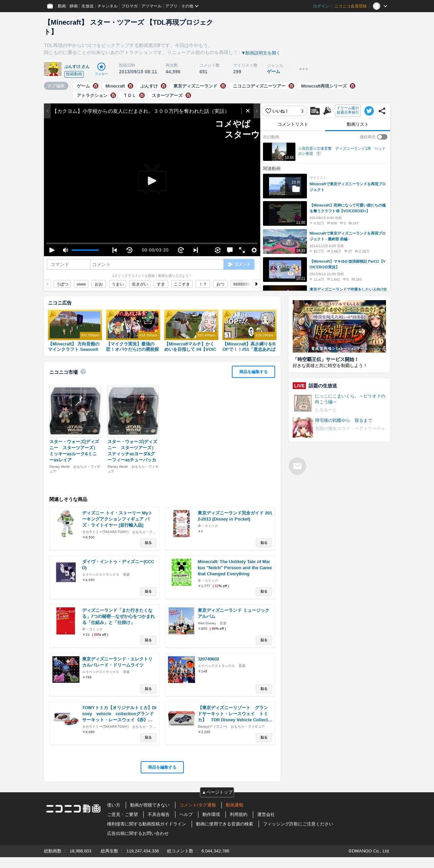Click the コマンド input field

(69, 264)
